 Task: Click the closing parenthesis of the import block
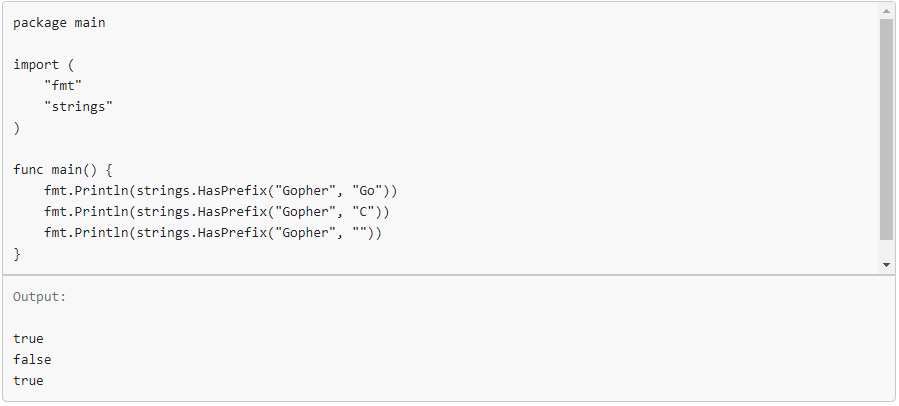(x=17, y=127)
